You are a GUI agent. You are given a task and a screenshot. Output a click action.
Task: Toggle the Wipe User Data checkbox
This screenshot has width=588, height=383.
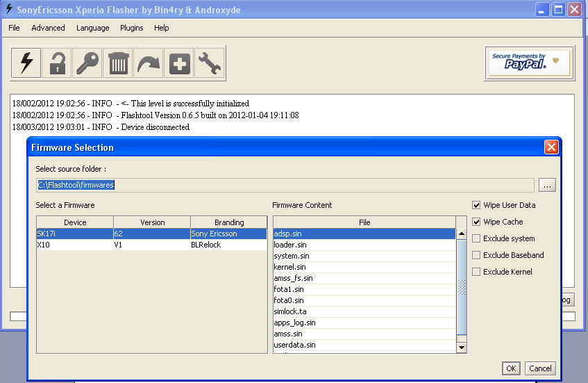(476, 205)
